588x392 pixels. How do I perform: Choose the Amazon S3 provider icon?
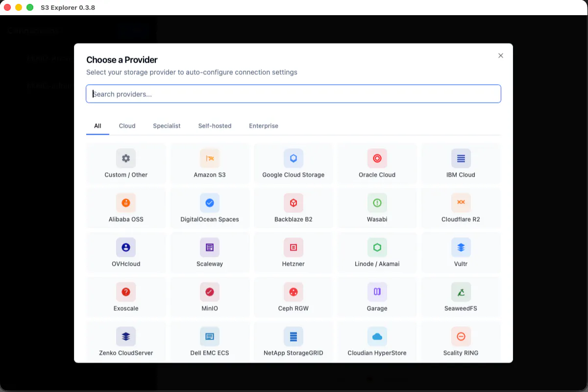[x=210, y=158]
